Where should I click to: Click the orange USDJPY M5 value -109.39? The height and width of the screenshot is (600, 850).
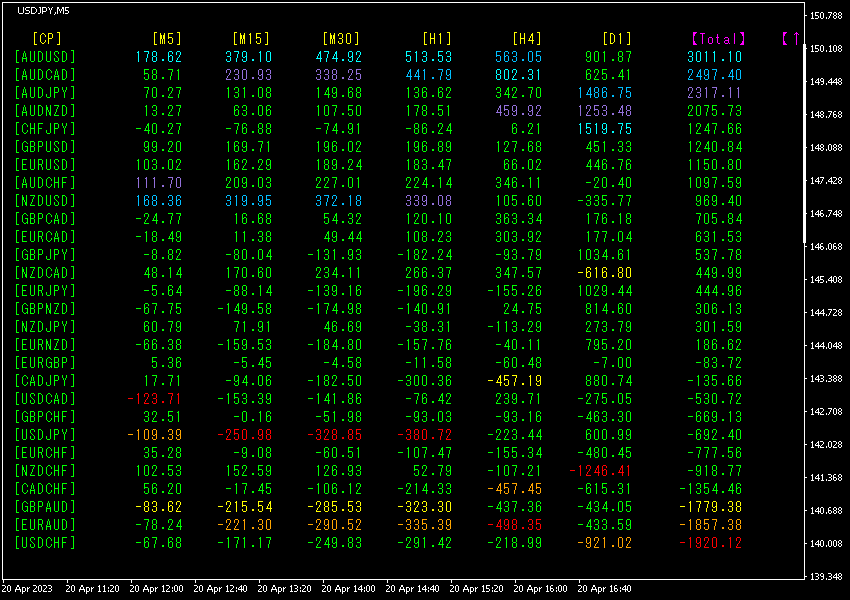154,435
